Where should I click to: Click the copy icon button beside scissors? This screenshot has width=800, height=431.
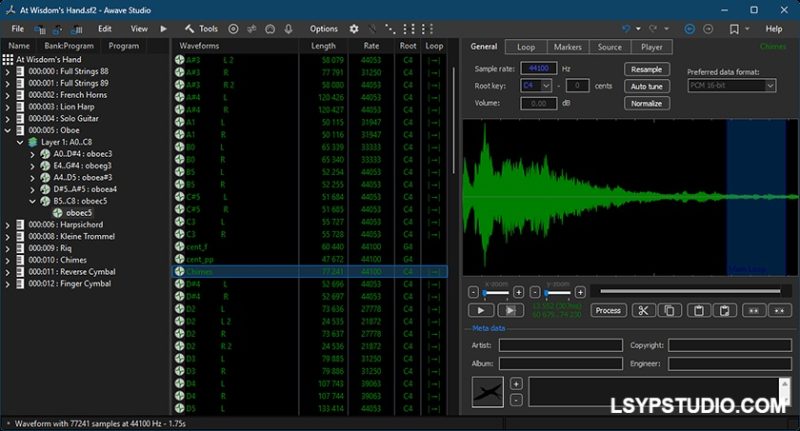(669, 311)
